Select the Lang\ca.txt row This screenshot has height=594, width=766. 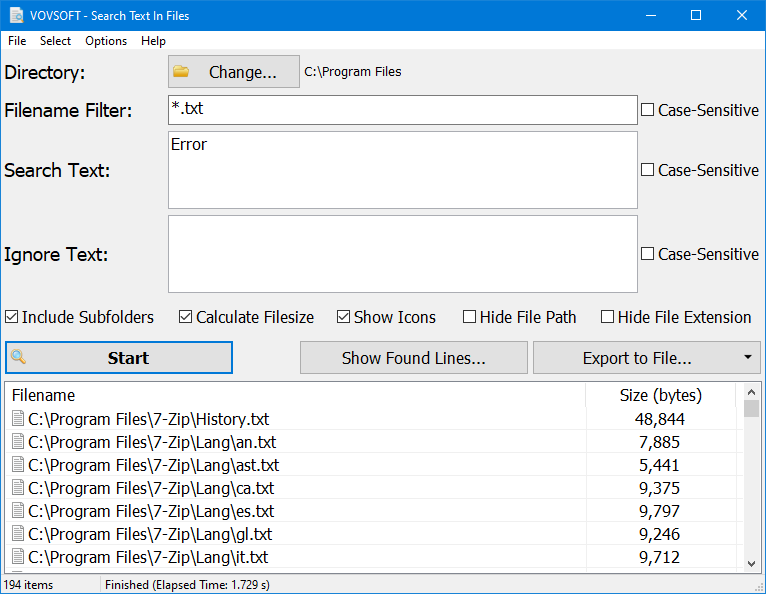pyautogui.click(x=374, y=488)
